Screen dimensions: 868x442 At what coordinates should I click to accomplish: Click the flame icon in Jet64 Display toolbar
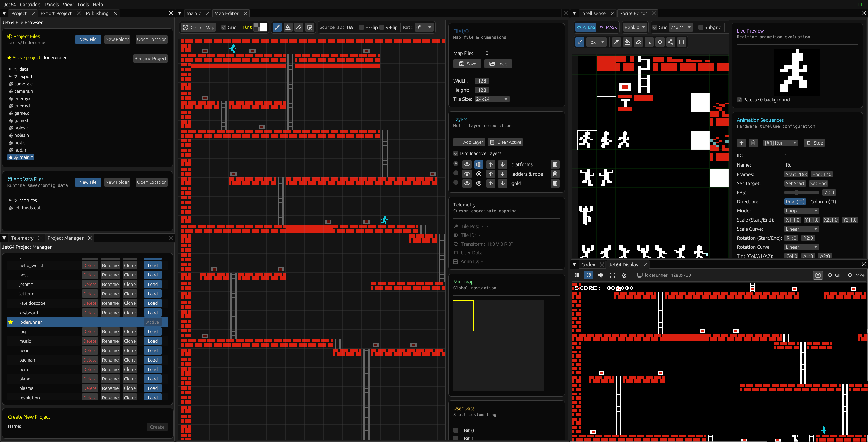pos(624,275)
